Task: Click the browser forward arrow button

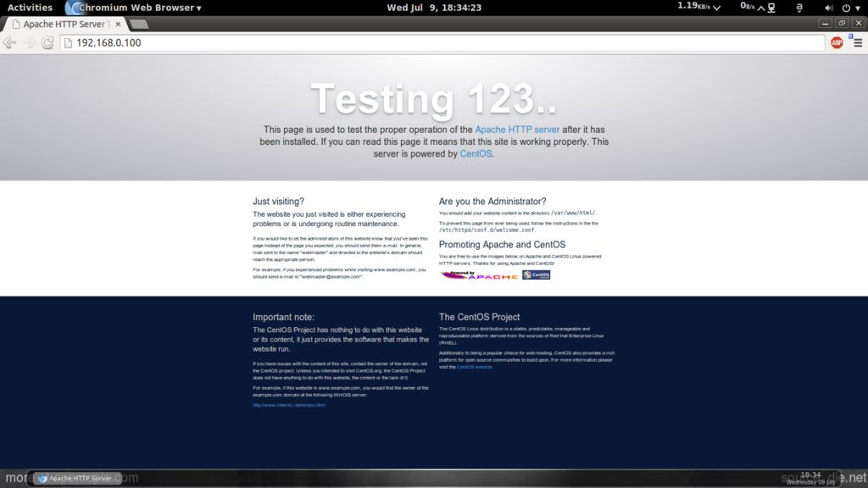Action: pos(29,42)
